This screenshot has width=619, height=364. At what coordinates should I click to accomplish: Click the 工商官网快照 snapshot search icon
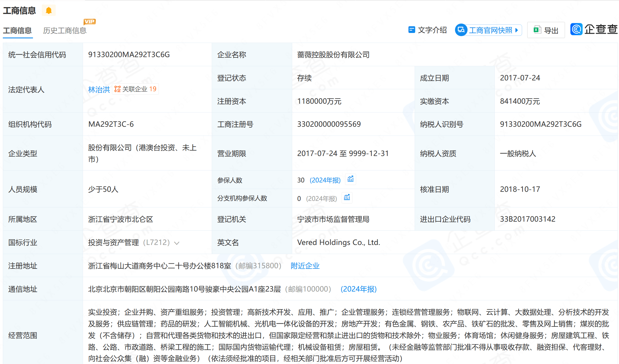(x=461, y=30)
